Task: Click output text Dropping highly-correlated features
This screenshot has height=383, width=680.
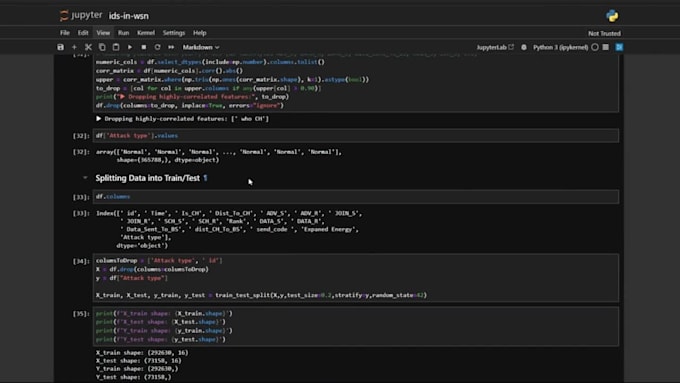Action: click(x=182, y=118)
